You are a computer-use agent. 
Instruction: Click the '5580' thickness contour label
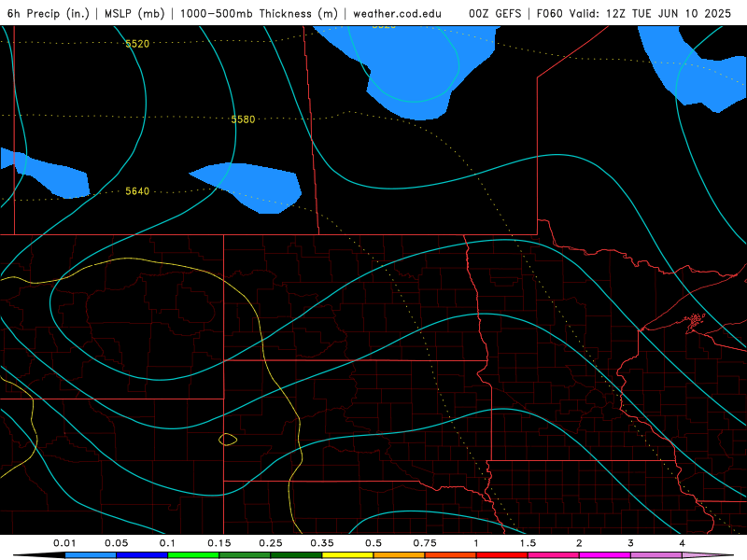pyautogui.click(x=243, y=119)
